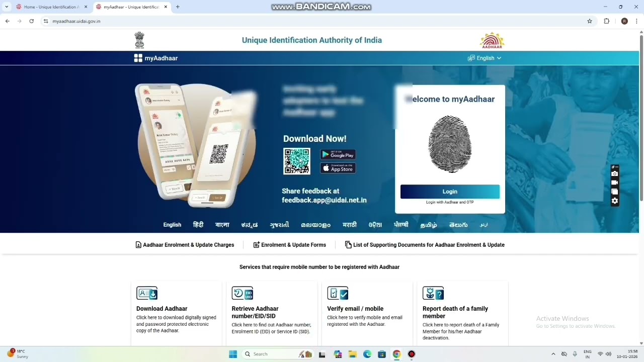Viewport: 644px width, 362px height.
Task: Open the App Store download badge
Action: (x=338, y=168)
